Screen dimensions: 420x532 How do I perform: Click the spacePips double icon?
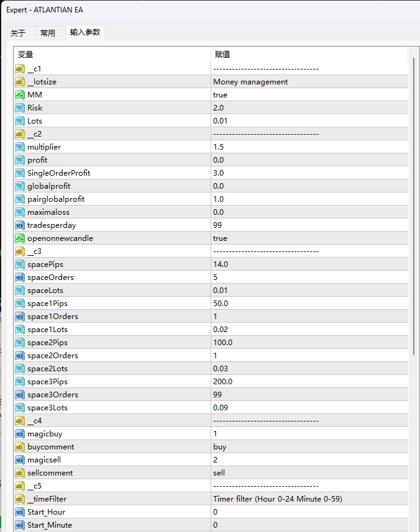point(20,264)
